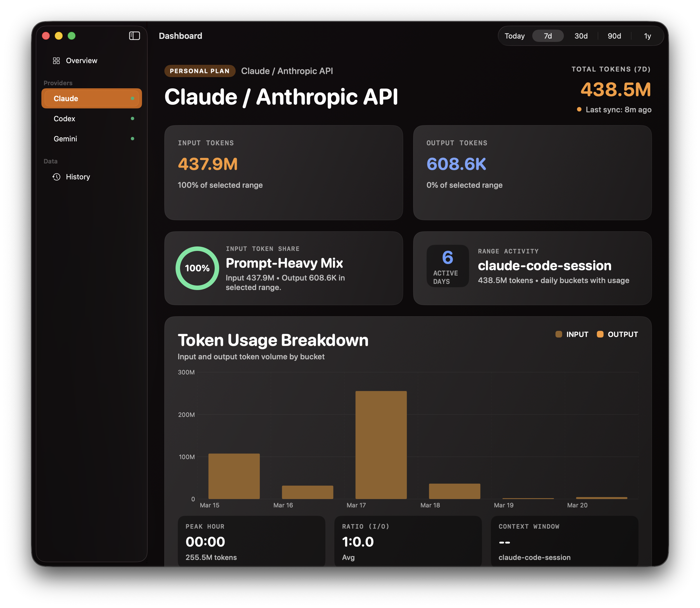Screen dimensions: 700x608
Task: Click the INPUT legend marker above the chart
Action: 559,334
